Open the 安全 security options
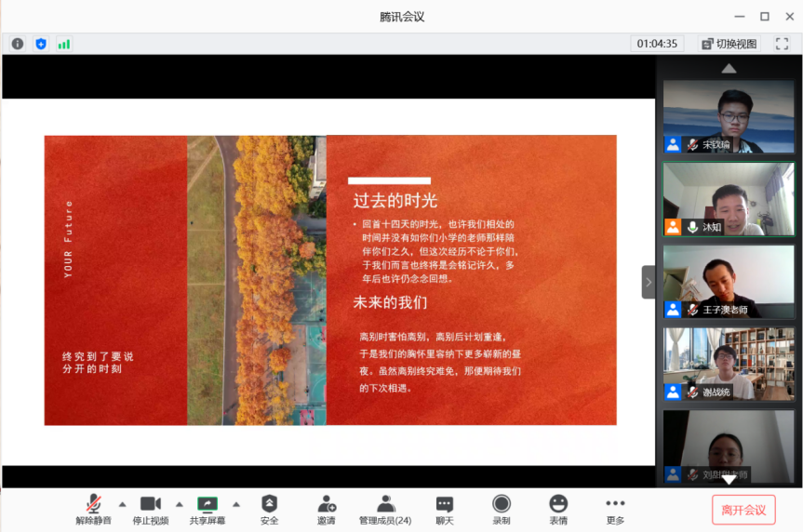The height and width of the screenshot is (532, 803). tap(269, 509)
